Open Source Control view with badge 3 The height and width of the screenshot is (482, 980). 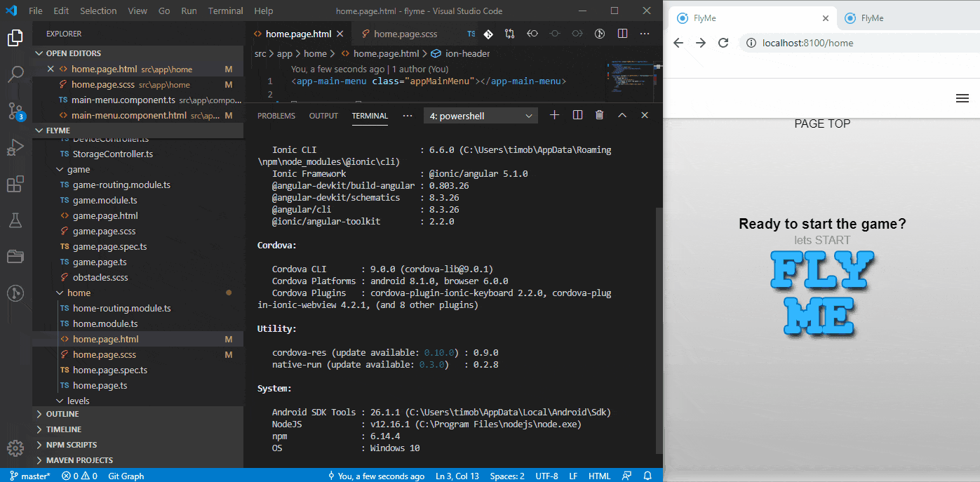15,111
